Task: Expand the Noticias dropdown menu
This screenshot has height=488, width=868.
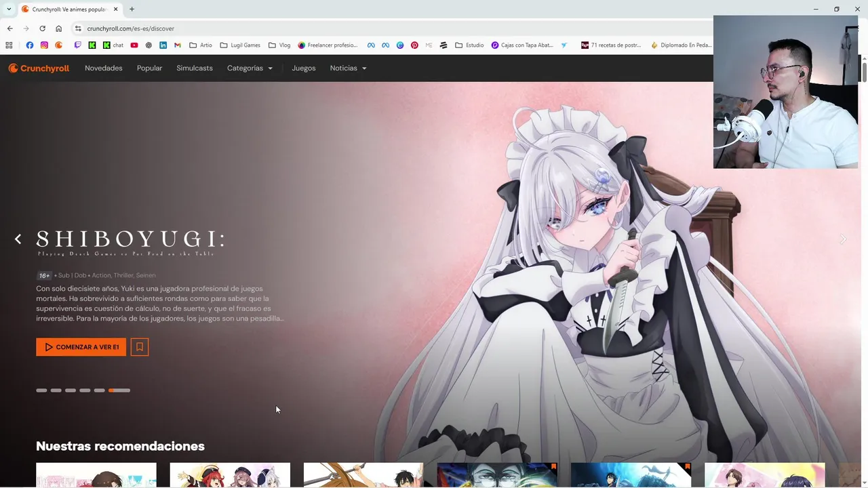Action: coord(348,68)
